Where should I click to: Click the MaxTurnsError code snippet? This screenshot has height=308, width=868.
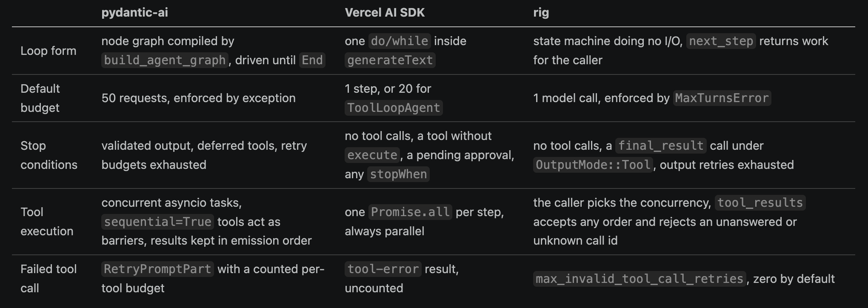722,98
